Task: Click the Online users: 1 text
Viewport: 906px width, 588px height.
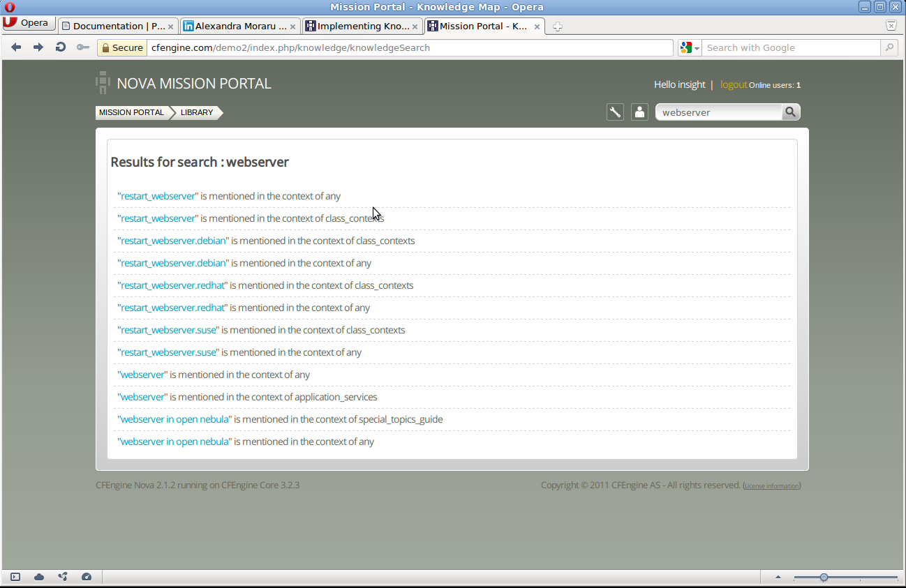Action: (775, 85)
